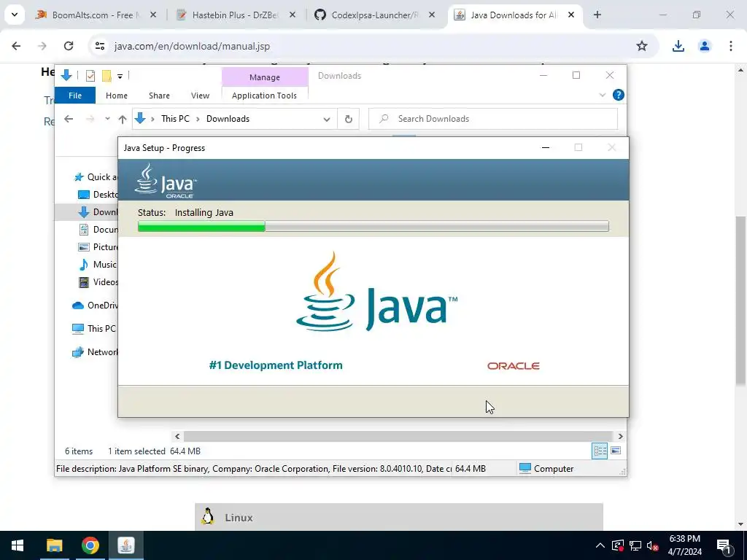Open the Quick Access Toolbar customize dropdown
This screenshot has height=560, width=747.
coord(120,76)
